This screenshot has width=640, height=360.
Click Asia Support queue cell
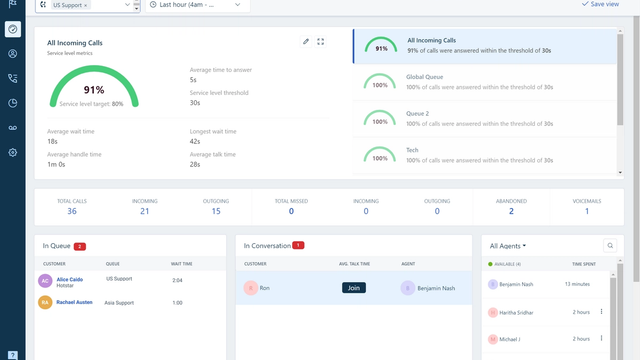click(x=119, y=303)
